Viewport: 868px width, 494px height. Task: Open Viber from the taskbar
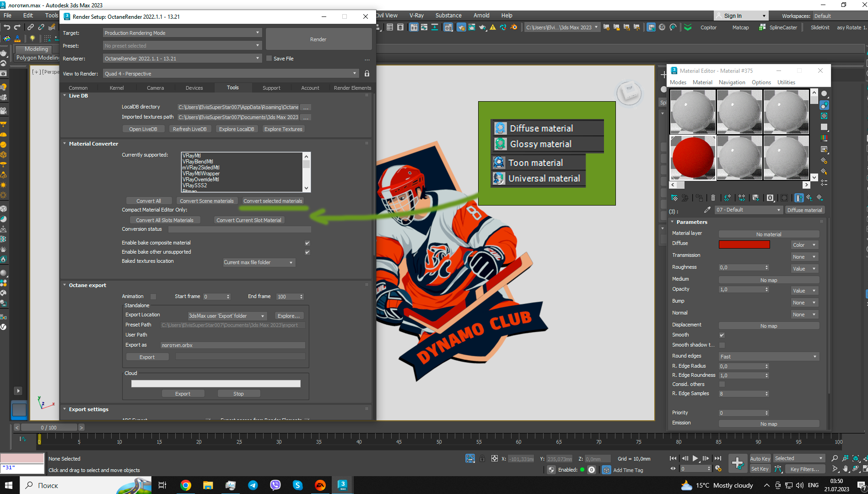[275, 485]
